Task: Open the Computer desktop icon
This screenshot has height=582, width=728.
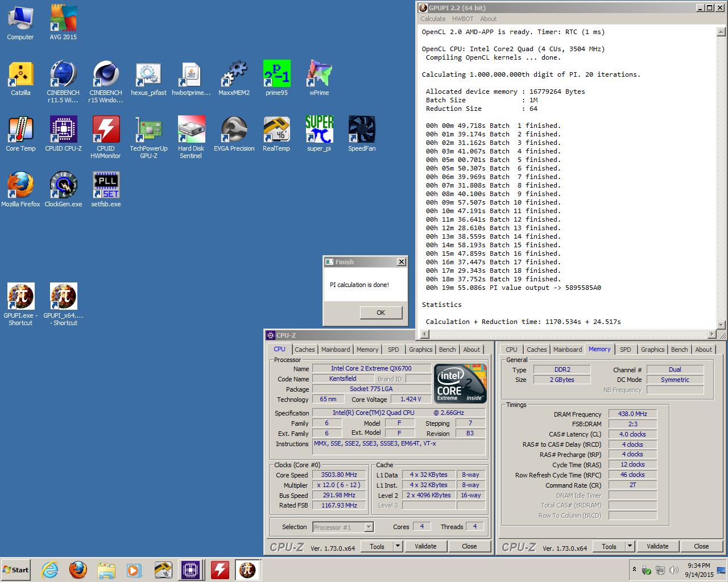Action: pos(20,23)
